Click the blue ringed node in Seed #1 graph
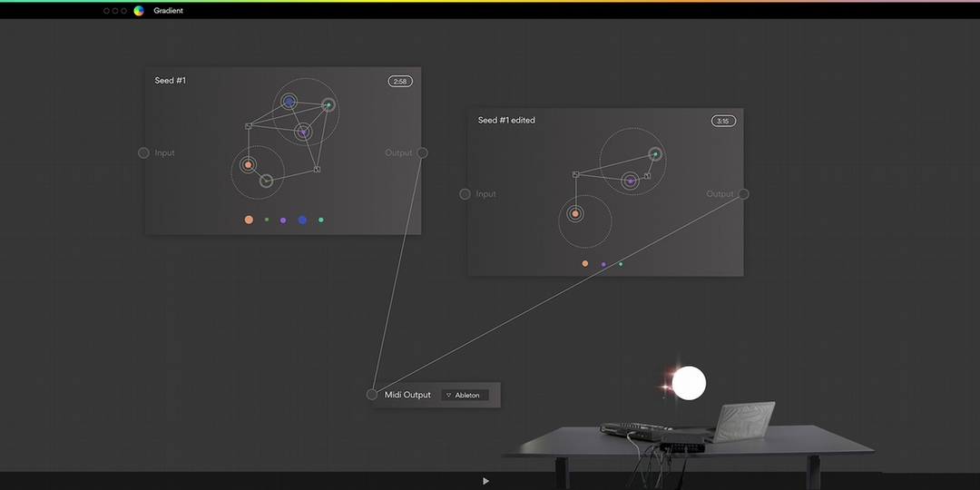Screen dimensions: 980x490 pyautogui.click(x=289, y=102)
